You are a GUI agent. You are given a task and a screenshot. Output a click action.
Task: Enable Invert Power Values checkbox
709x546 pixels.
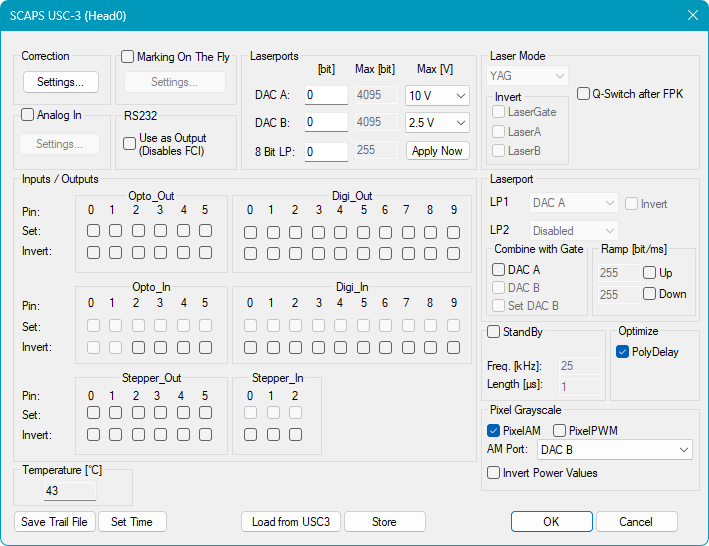coord(493,473)
